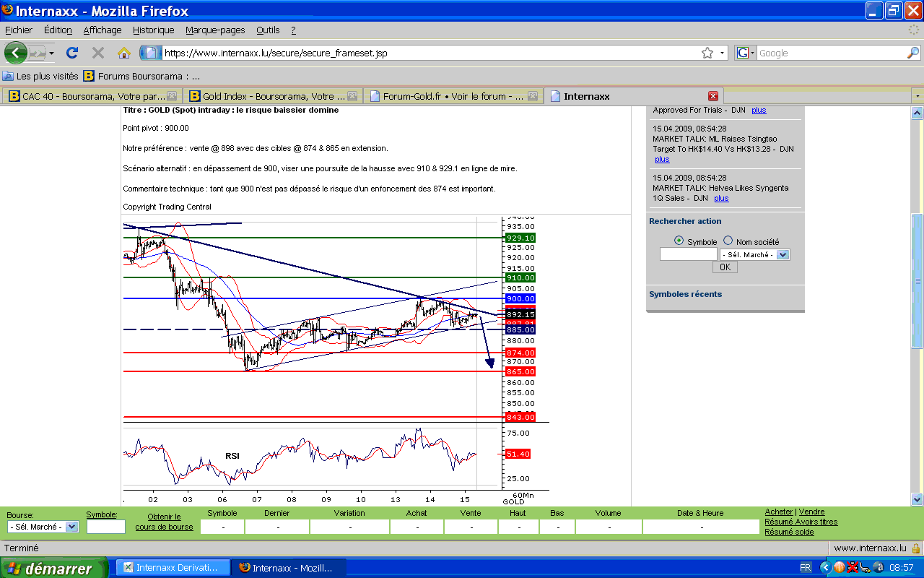
Task: Close the Internaxx tab with the red X
Action: click(x=713, y=96)
